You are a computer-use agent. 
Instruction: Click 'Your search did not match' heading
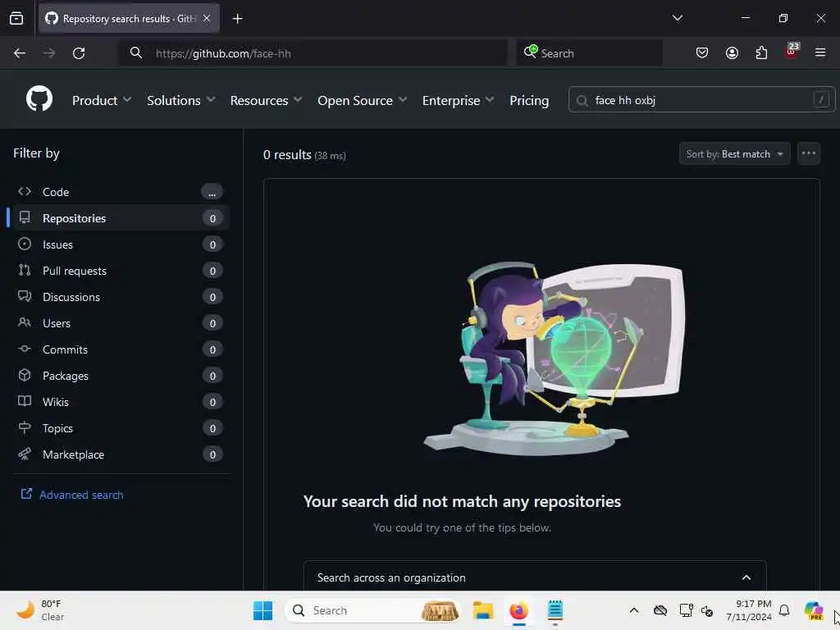pos(463,501)
